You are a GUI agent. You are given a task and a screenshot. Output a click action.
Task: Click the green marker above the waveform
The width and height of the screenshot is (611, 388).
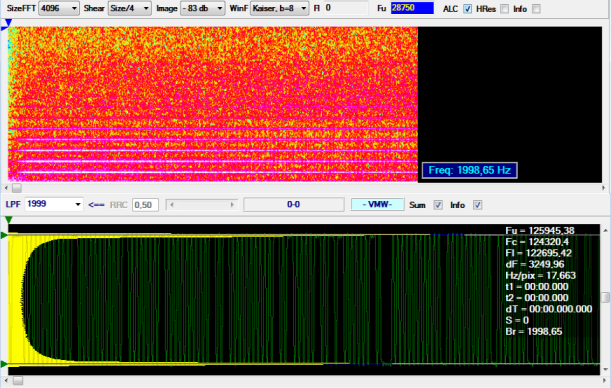(x=9, y=220)
